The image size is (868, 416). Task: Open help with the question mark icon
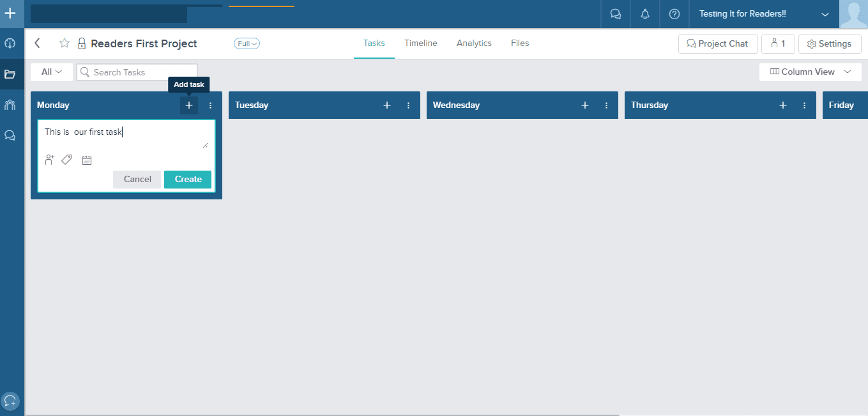point(674,13)
